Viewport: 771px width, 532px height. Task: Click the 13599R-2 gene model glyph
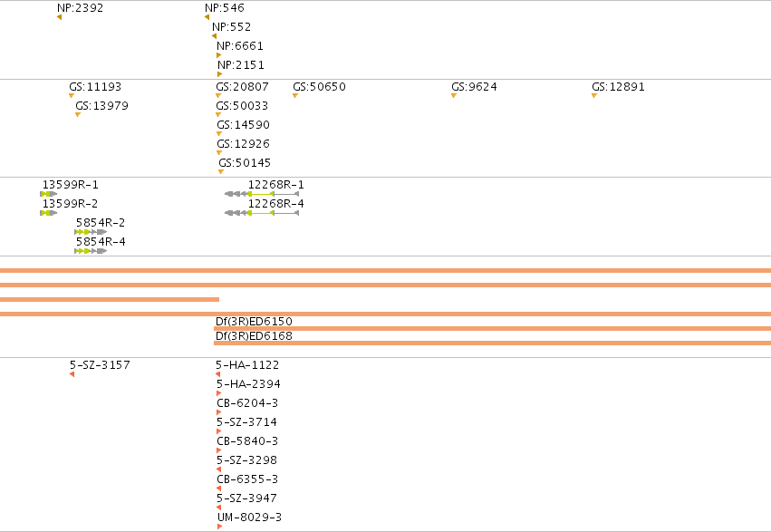click(49, 213)
